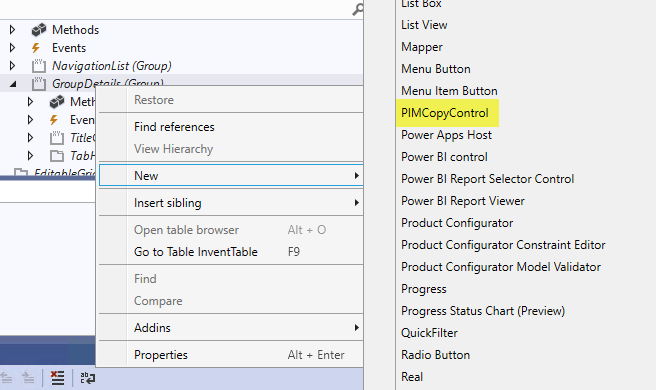Choose PIMCopyControl from the control list
Viewport: 656px width, 390px height.
(445, 113)
